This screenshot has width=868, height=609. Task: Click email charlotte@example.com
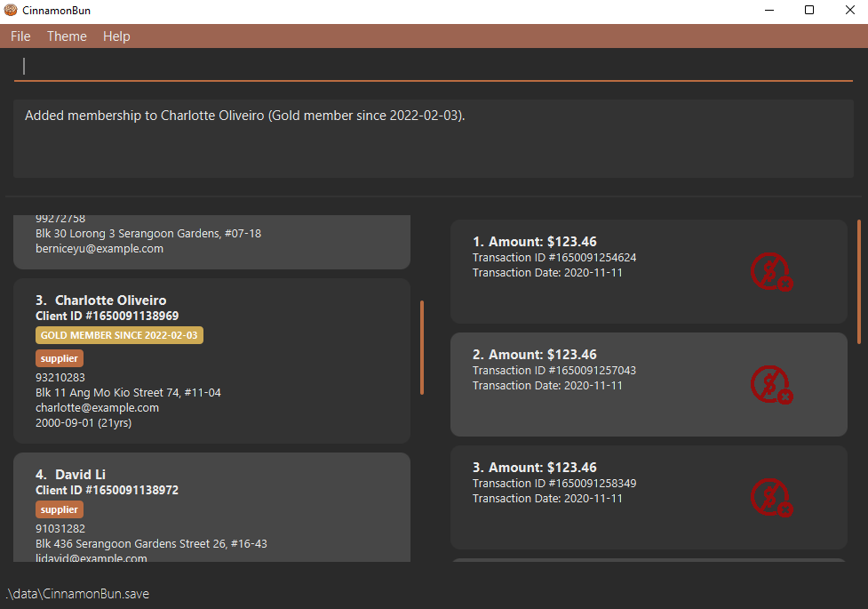(98, 408)
